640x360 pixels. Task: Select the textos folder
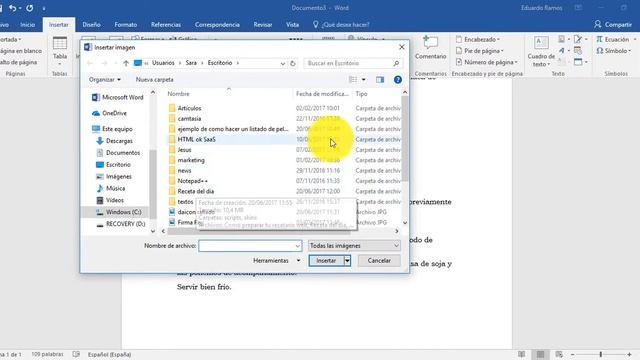click(181, 202)
